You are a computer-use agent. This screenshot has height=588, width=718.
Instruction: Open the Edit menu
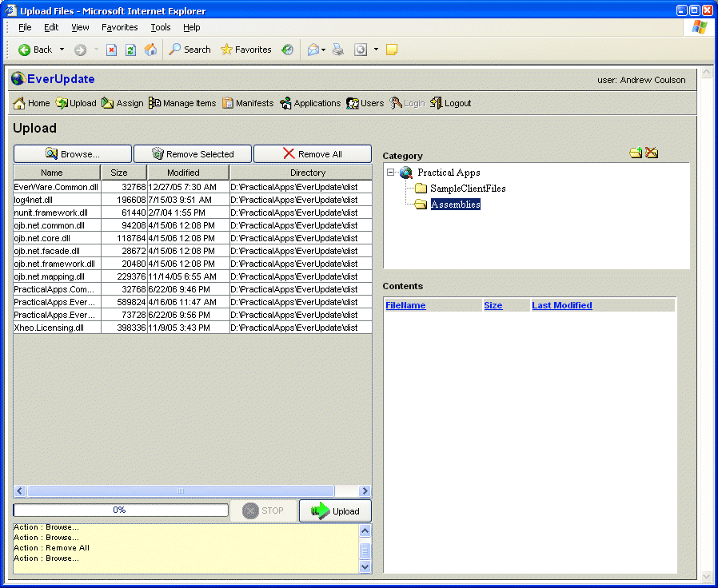(x=51, y=27)
